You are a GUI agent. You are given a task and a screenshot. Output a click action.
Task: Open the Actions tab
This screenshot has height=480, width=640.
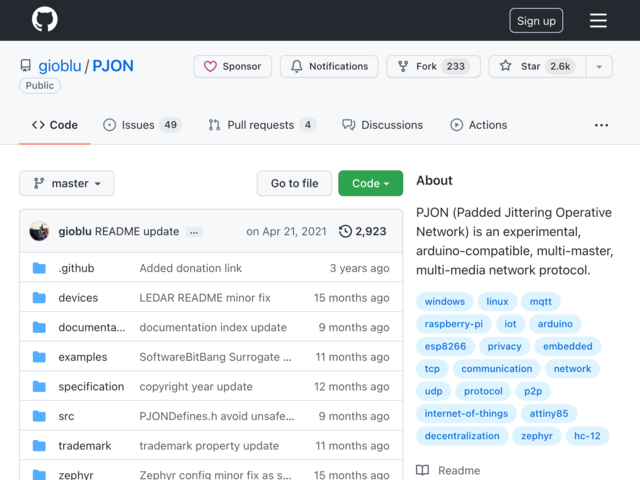click(x=478, y=125)
